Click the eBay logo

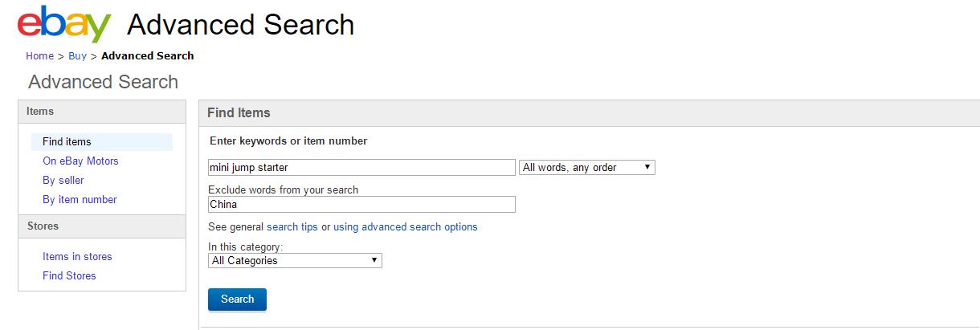click(x=64, y=26)
